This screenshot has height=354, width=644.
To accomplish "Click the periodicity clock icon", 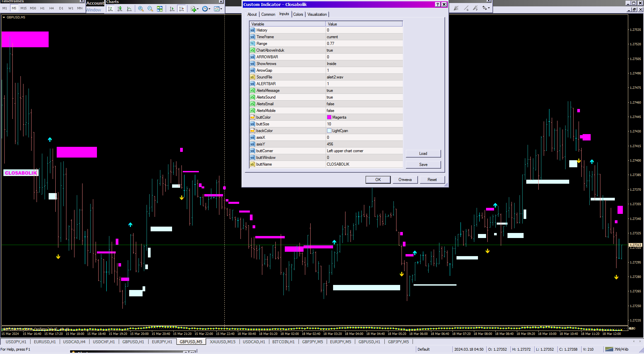I will [205, 9].
